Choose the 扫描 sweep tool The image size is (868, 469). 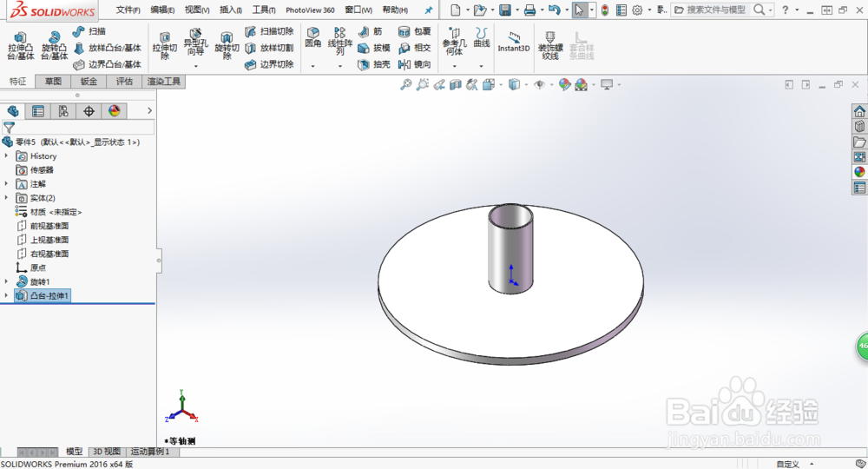(x=89, y=31)
